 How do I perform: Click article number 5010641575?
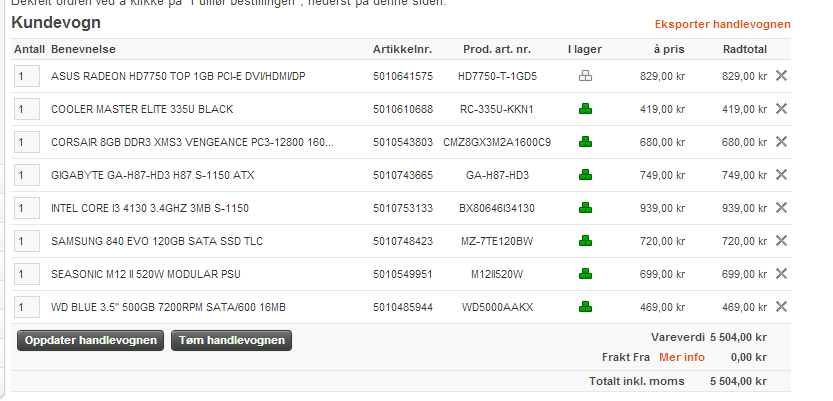click(x=403, y=76)
